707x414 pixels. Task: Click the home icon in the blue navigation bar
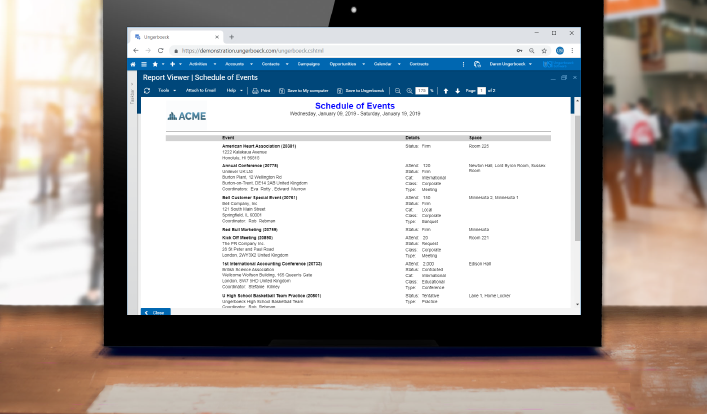[133, 64]
